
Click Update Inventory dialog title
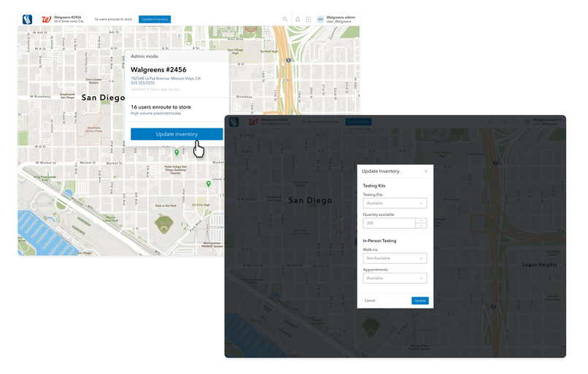381,171
